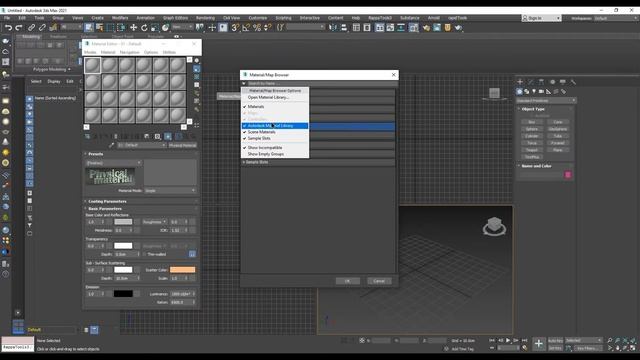Image resolution: width=640 pixels, height=360 pixels.
Task: Select the Link tool chain icon
Action: 31,28
